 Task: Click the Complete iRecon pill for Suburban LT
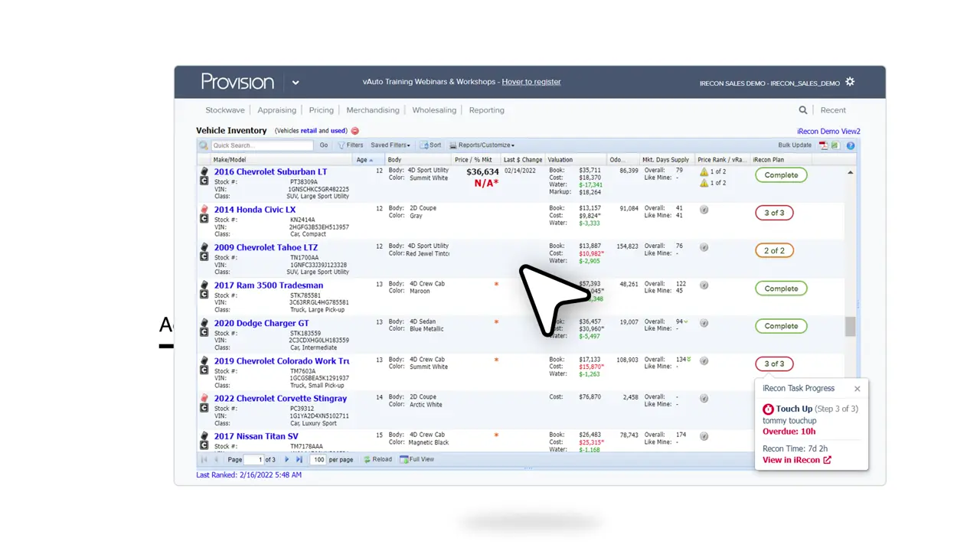tap(781, 175)
